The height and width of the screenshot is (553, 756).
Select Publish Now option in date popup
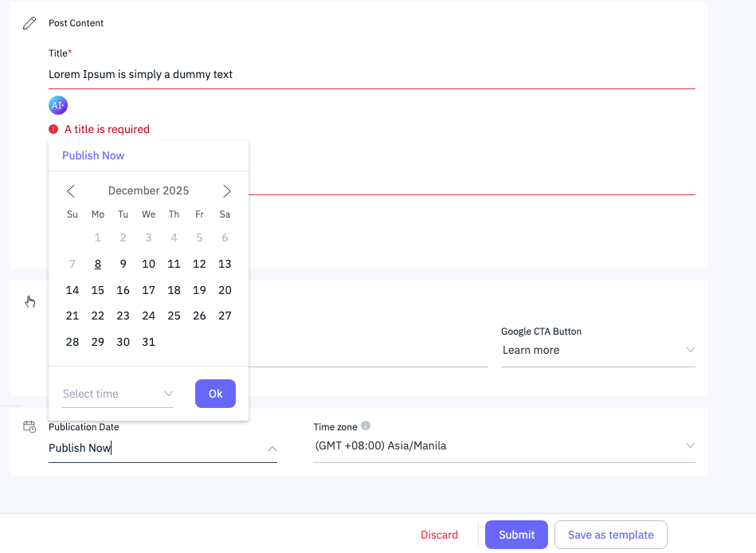tap(93, 155)
